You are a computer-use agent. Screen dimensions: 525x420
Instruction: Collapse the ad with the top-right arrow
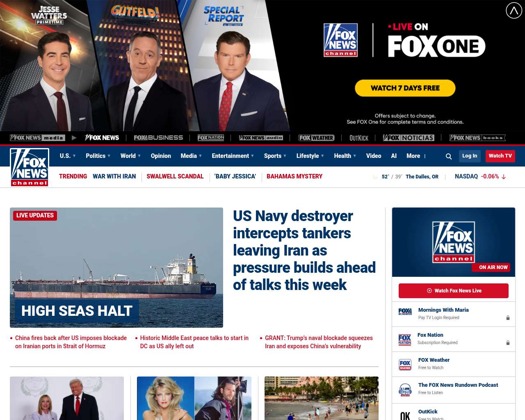(514, 10)
